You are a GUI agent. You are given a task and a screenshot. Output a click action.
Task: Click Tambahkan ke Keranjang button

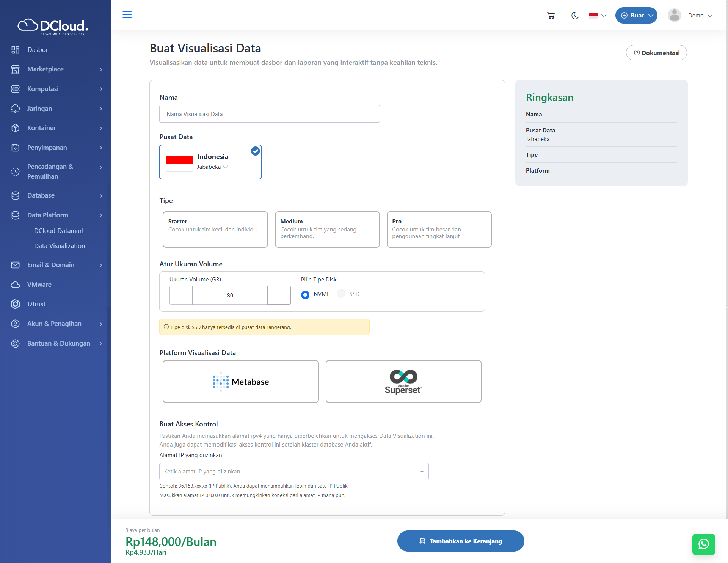pos(460,541)
